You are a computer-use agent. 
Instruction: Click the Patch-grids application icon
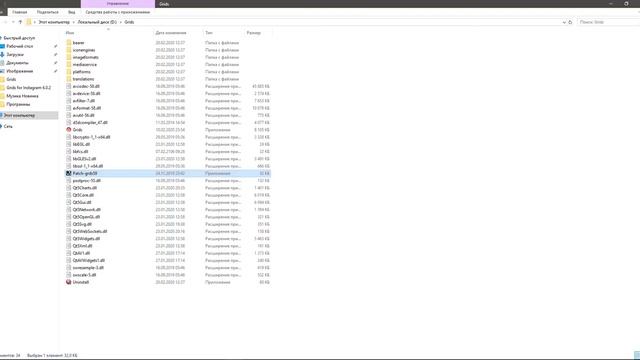pos(69,173)
